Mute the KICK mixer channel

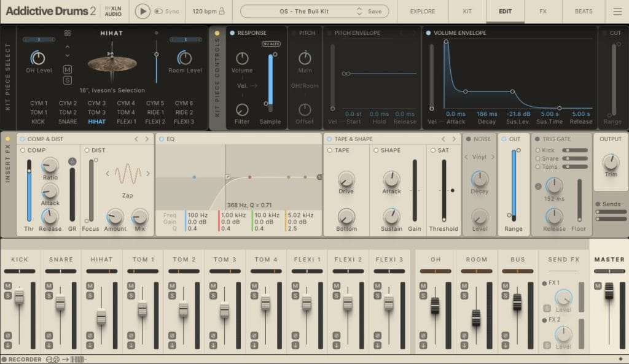point(7,285)
